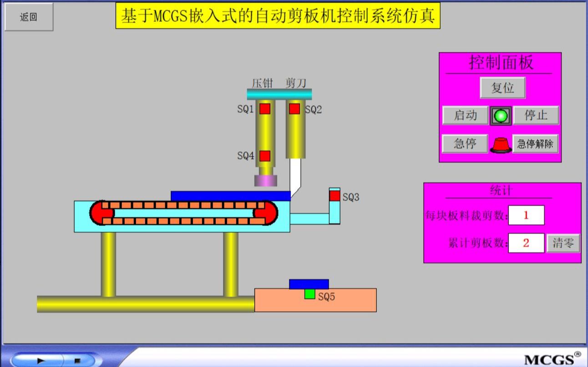This screenshot has width=588, height=367.
Task: Toggle the 急停 emergency stop
Action: (x=465, y=144)
